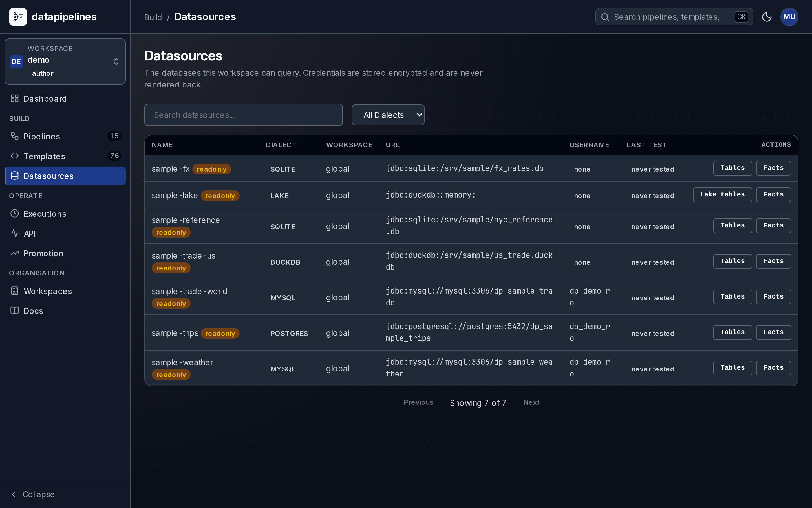Click the Pipelines count badge 15
Screen dimensions: 812x508
click(114, 136)
